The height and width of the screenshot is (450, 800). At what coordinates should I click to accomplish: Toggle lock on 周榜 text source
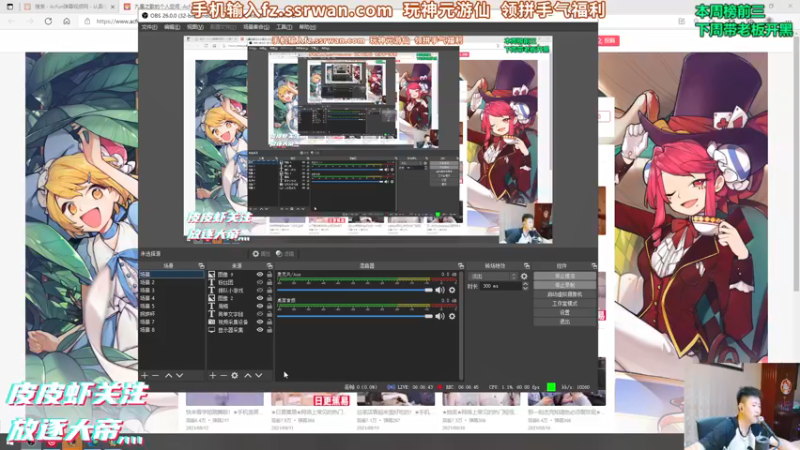pos(269,306)
